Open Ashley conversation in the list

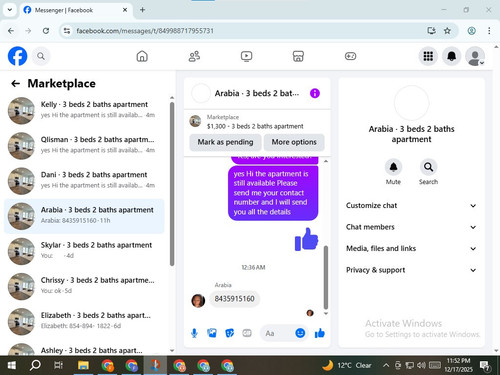[84, 349]
